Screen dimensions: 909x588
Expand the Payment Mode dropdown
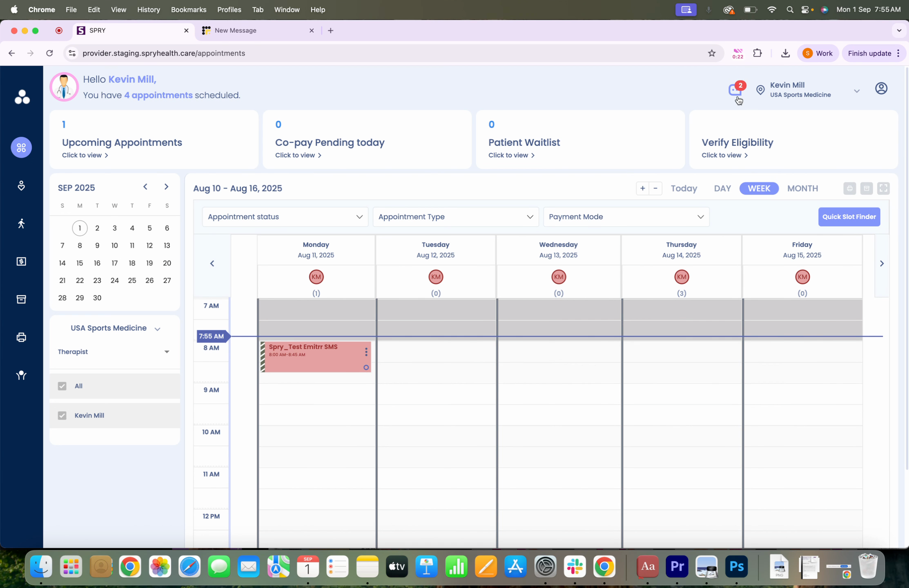(x=626, y=217)
